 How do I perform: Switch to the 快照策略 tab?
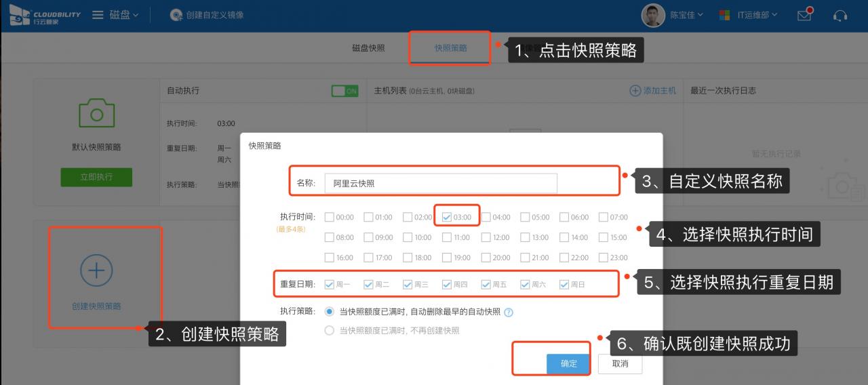tap(451, 48)
